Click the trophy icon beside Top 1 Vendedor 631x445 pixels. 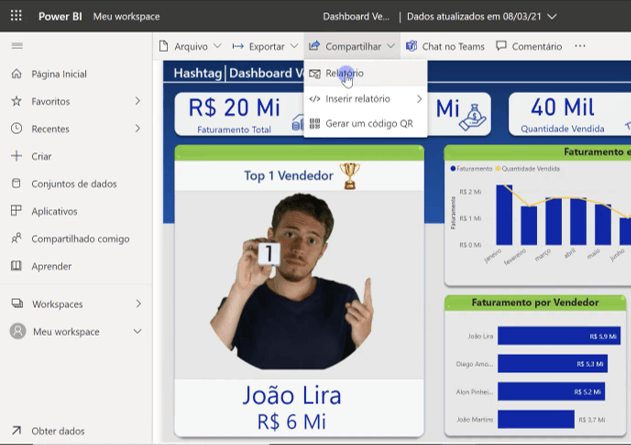pyautogui.click(x=350, y=176)
